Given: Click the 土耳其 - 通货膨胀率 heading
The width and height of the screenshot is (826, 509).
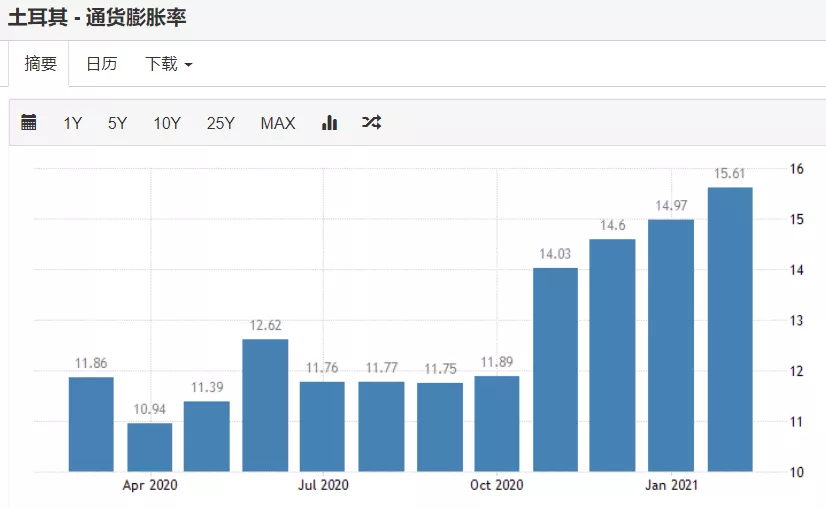Looking at the screenshot, I should [97, 17].
